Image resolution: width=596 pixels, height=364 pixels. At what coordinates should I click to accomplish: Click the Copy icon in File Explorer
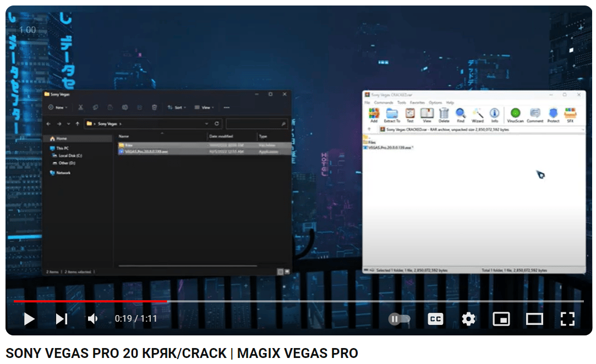point(95,108)
